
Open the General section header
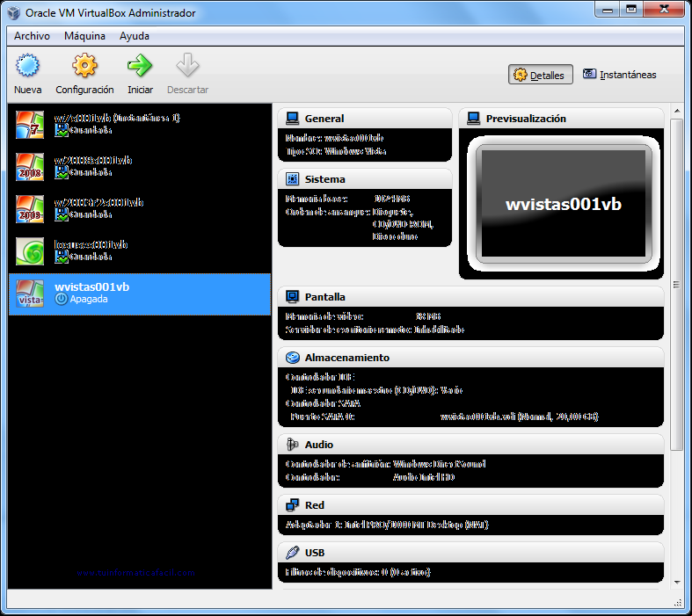(365, 118)
